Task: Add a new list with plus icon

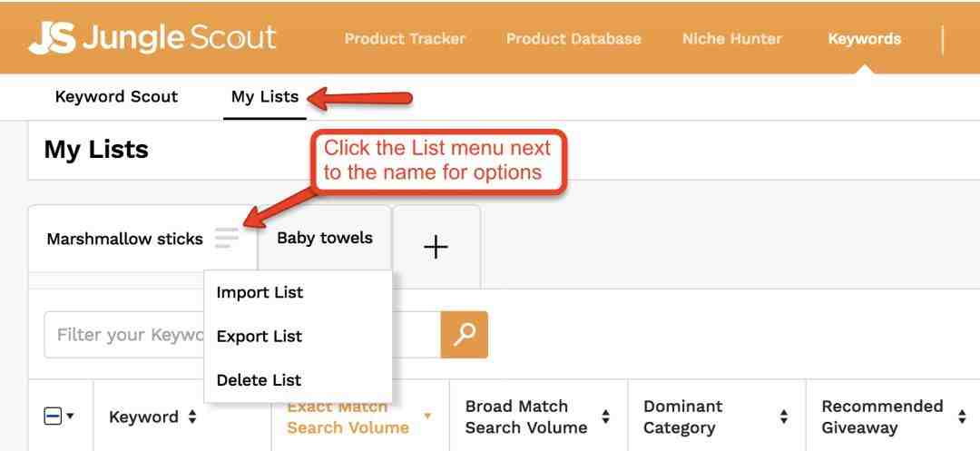Action: (436, 247)
